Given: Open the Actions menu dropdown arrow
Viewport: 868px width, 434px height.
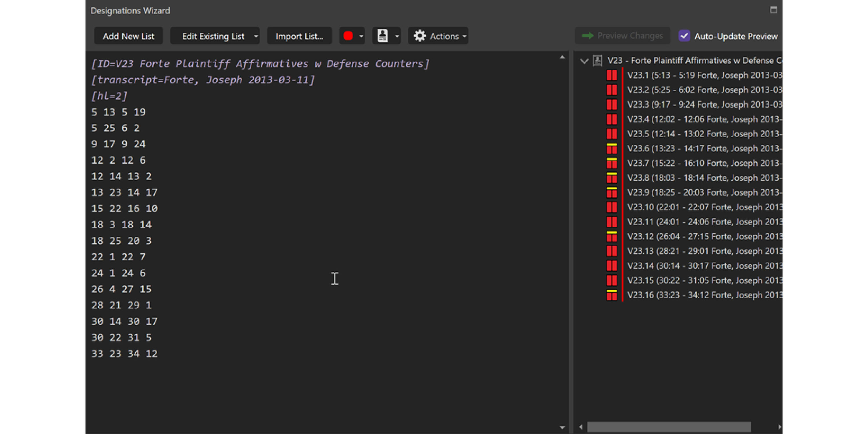Looking at the screenshot, I should (x=464, y=36).
